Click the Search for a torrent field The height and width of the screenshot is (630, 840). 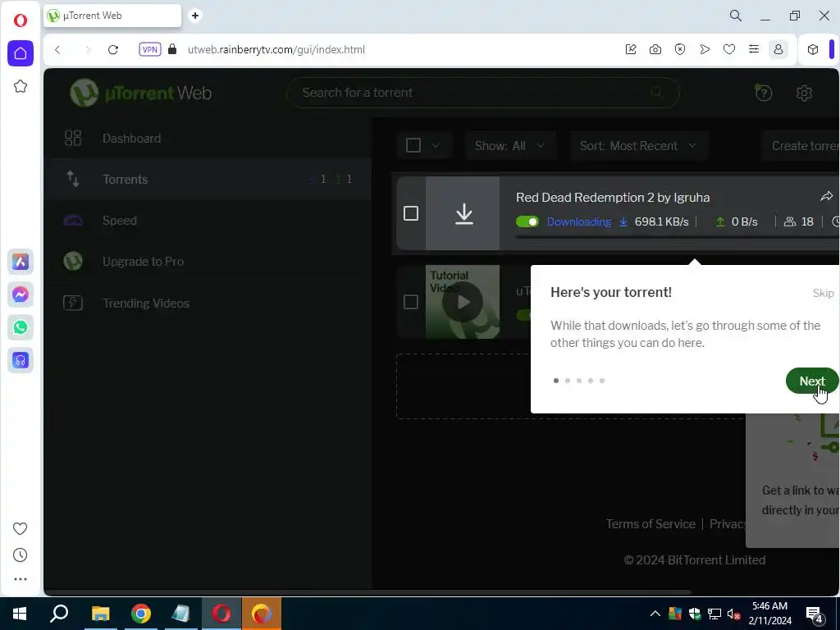click(x=482, y=93)
